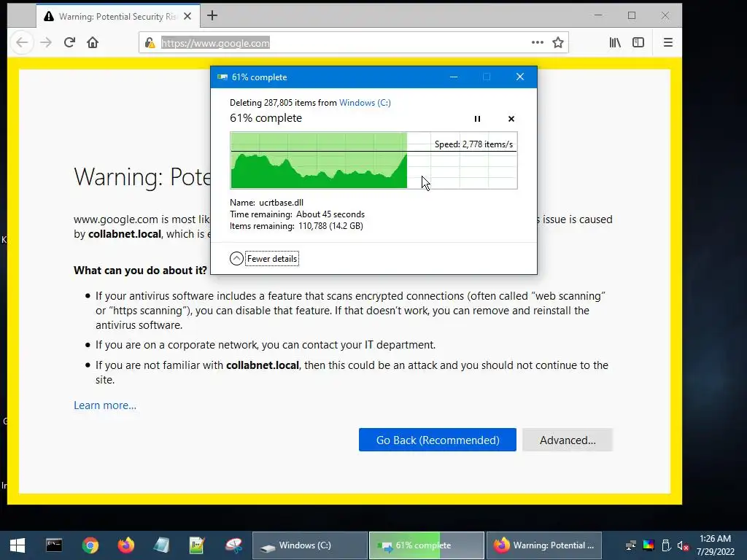Viewport: 747px width, 560px height.
Task: Go to the Firefox home page
Action: 93,42
